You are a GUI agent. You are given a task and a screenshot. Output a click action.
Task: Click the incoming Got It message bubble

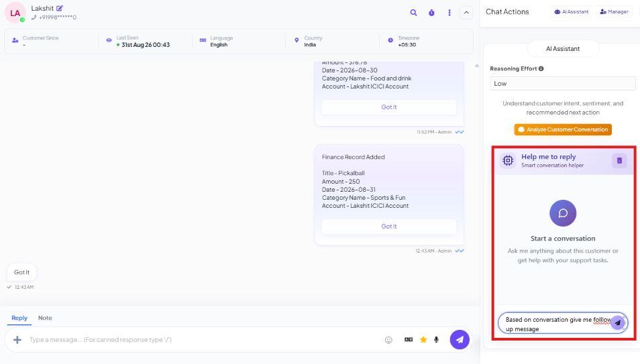coord(21,272)
